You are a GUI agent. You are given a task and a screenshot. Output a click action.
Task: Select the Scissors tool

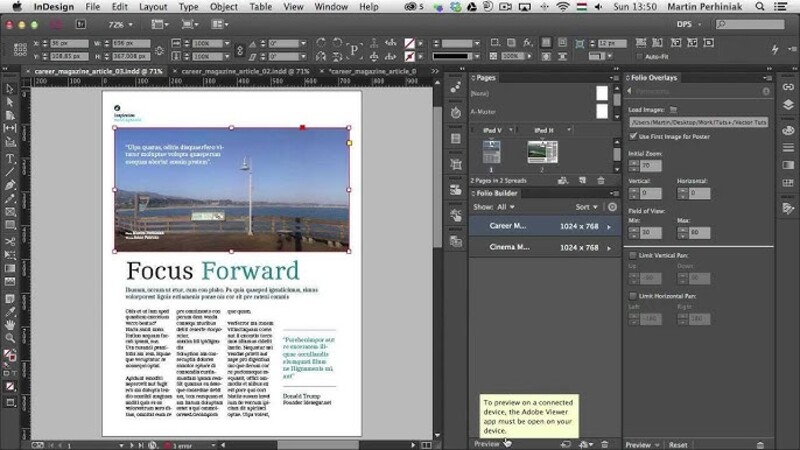pyautogui.click(x=10, y=241)
